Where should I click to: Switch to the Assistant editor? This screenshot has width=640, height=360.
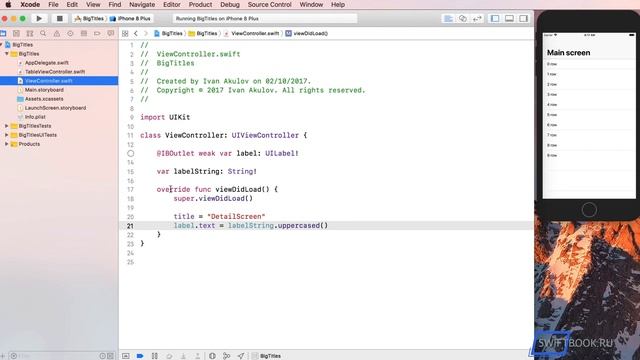click(462, 18)
